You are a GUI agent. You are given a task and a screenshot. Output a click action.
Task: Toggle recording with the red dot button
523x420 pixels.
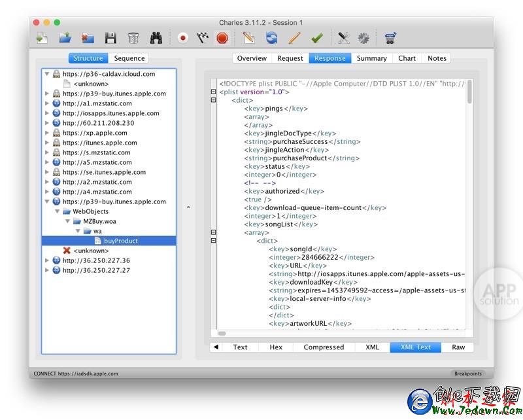[x=183, y=38]
